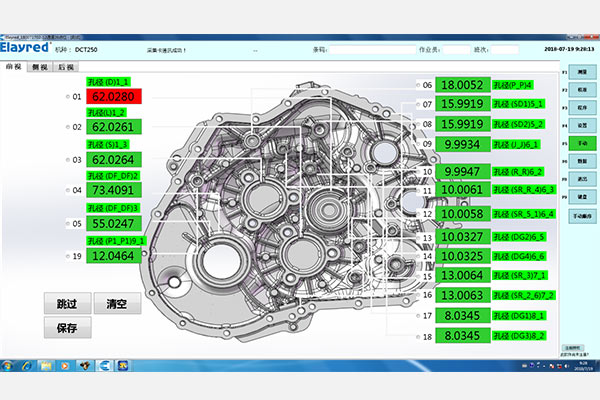Click the value 10.0058 in row 12

(463, 214)
